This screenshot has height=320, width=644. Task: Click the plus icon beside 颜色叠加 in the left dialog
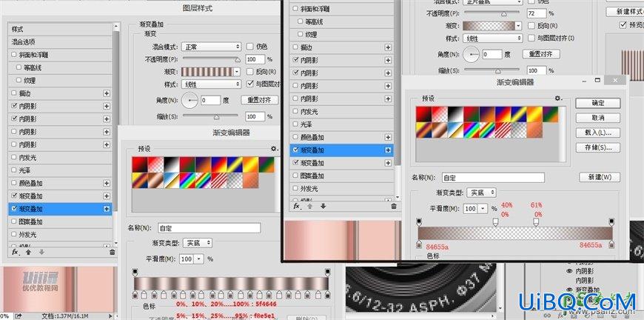coord(107,183)
